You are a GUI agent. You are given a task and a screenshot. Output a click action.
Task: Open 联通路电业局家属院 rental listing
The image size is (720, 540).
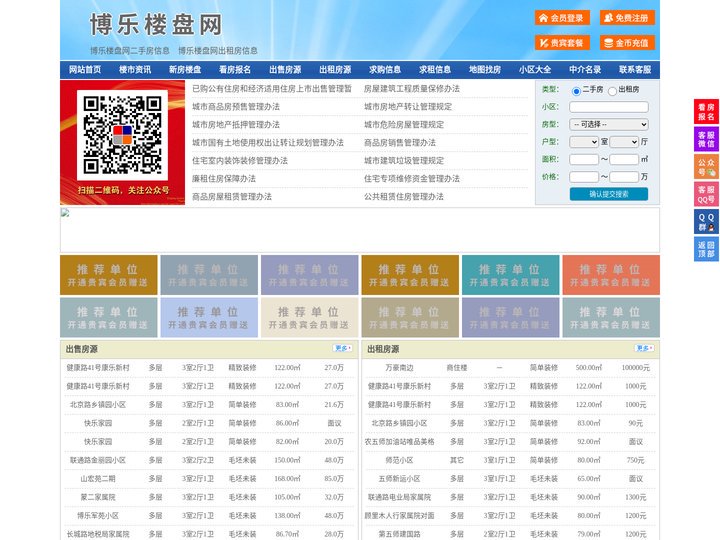click(x=399, y=497)
